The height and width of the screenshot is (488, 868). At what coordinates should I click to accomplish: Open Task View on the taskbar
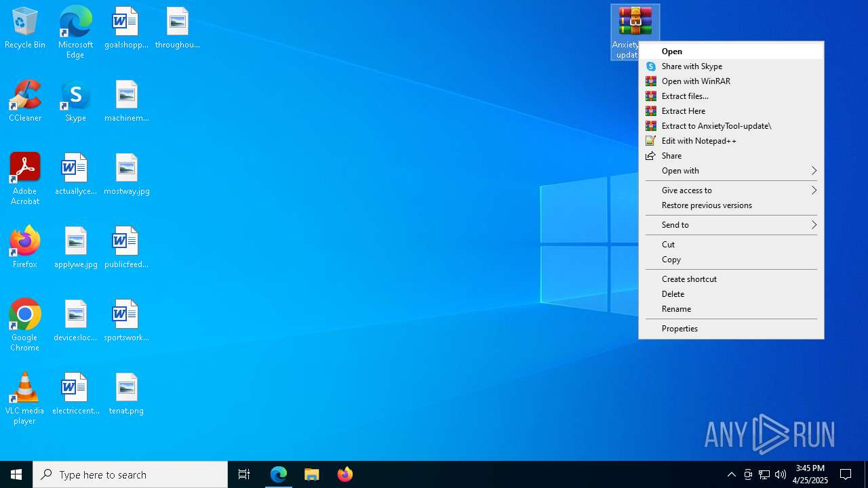click(x=244, y=474)
